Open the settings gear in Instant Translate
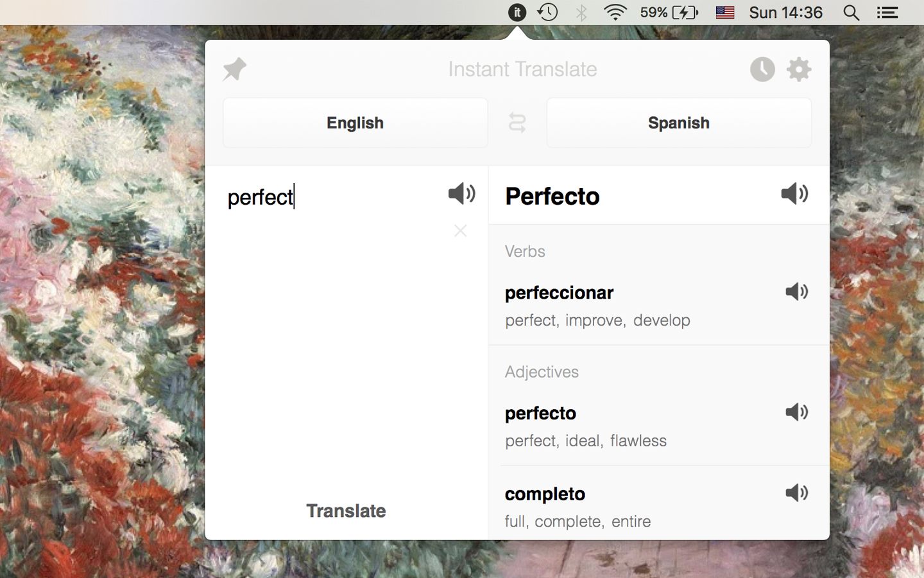Screen dimensions: 924x578 click(799, 69)
